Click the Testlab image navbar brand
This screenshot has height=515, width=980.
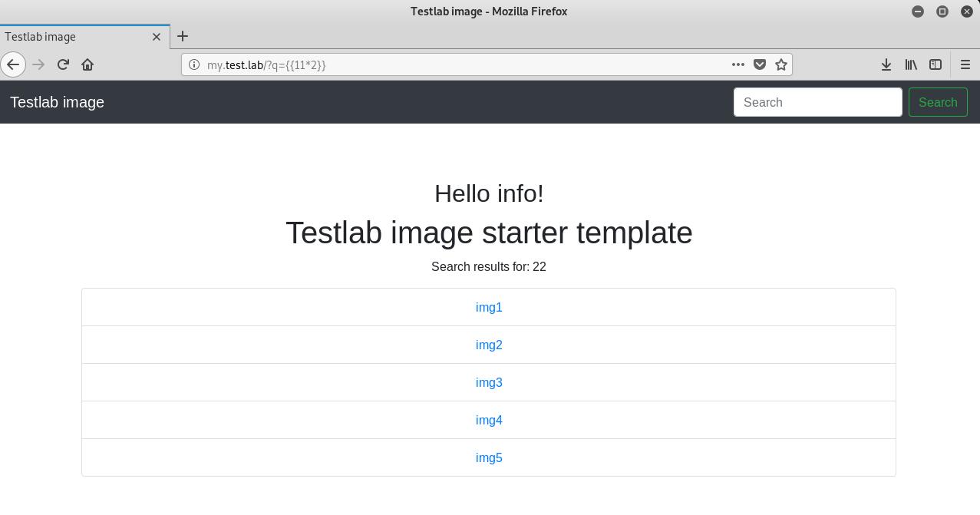tap(57, 102)
